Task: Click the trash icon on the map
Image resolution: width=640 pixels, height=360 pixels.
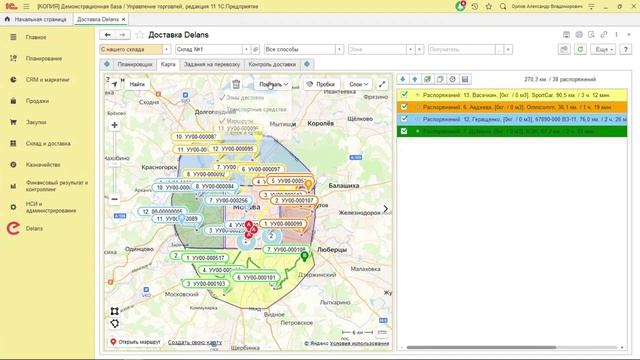Action: point(236,84)
